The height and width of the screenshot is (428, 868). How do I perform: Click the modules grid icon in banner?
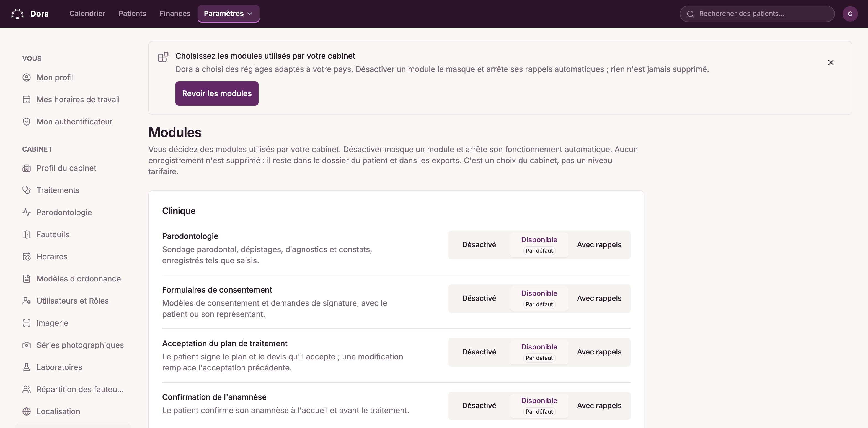point(163,57)
